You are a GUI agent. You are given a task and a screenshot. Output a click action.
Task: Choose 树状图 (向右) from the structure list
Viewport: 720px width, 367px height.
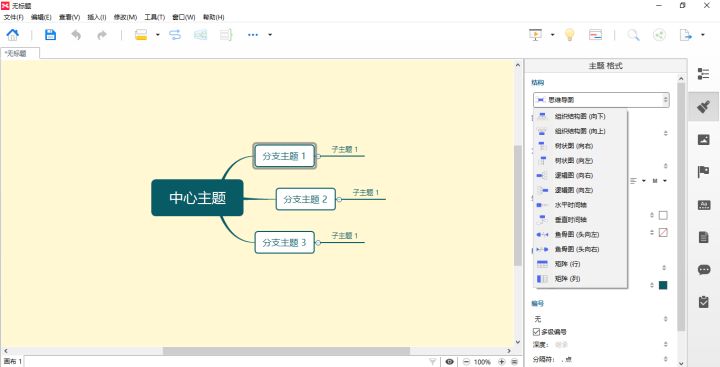click(580, 146)
